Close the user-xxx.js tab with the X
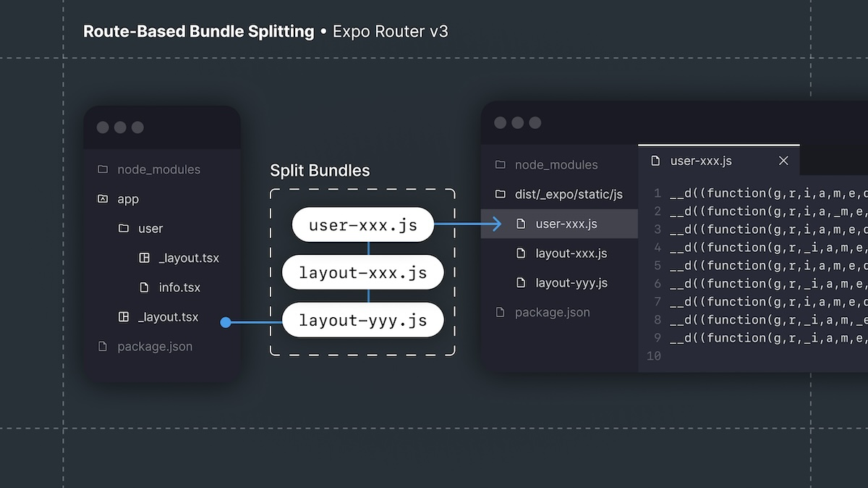 (783, 161)
